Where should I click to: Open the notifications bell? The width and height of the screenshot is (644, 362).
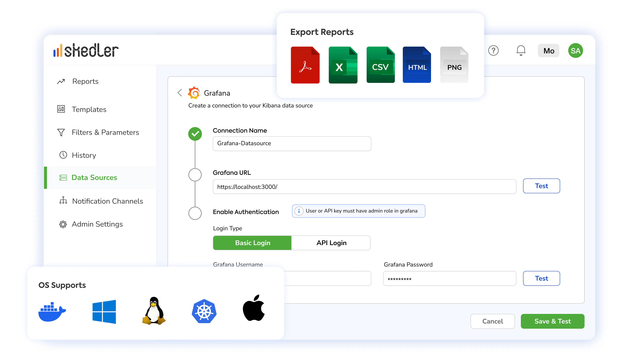click(x=521, y=50)
